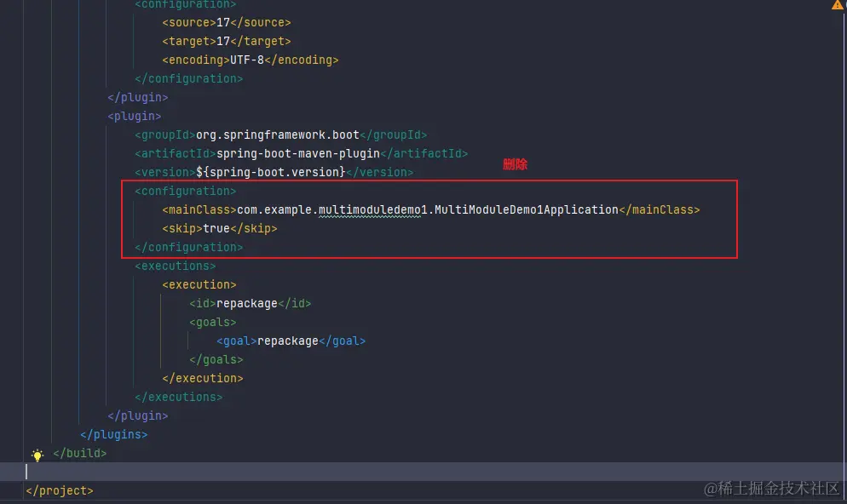
Task: Click the closing </execution> tag
Action: click(x=203, y=378)
